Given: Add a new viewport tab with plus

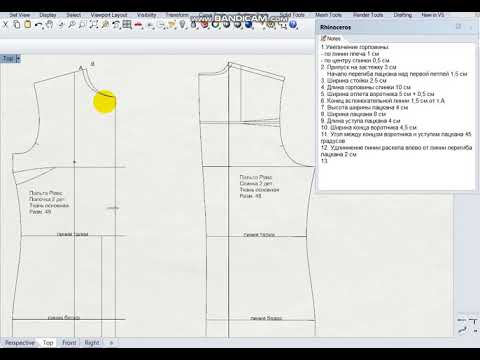Looking at the screenshot, I should pyautogui.click(x=111, y=343).
